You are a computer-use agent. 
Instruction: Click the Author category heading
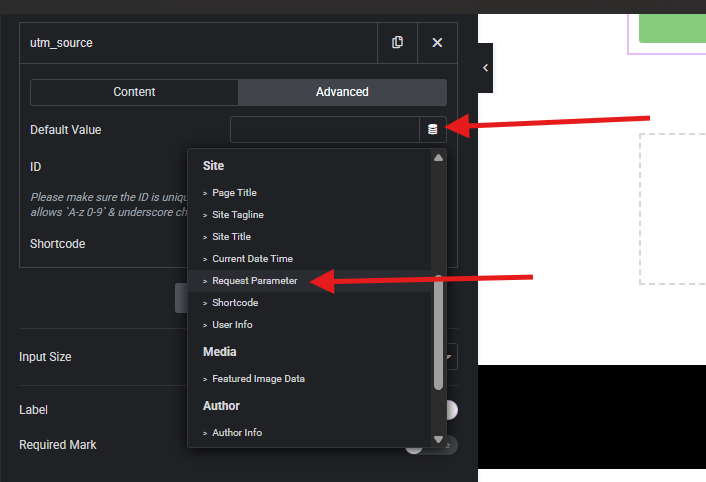click(x=222, y=406)
